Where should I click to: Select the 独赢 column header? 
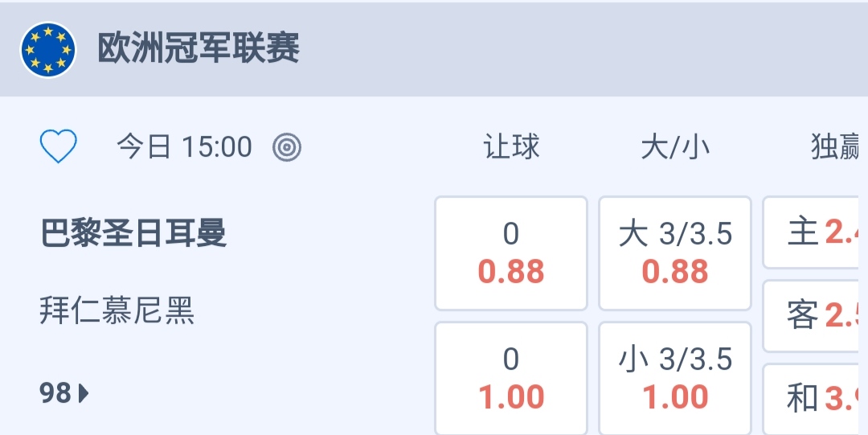(x=836, y=147)
